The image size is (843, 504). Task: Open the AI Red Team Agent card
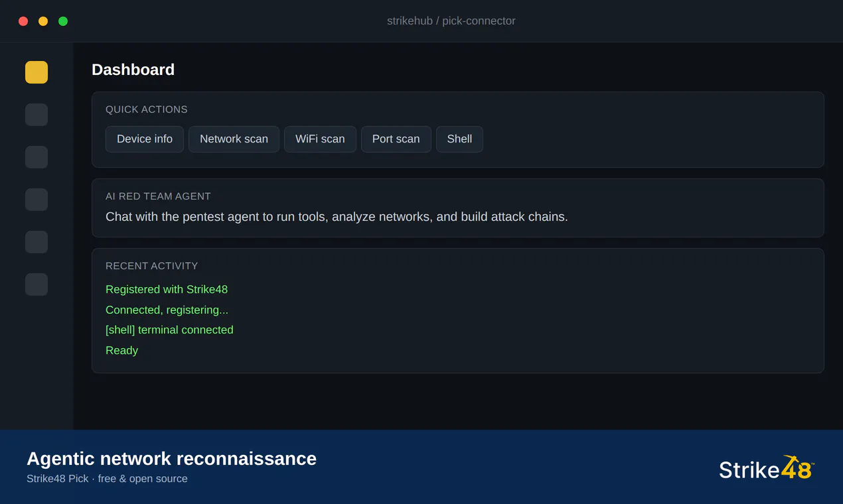click(458, 208)
